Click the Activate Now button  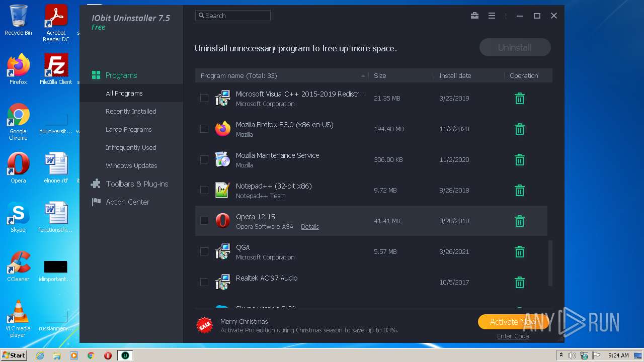[x=513, y=322]
